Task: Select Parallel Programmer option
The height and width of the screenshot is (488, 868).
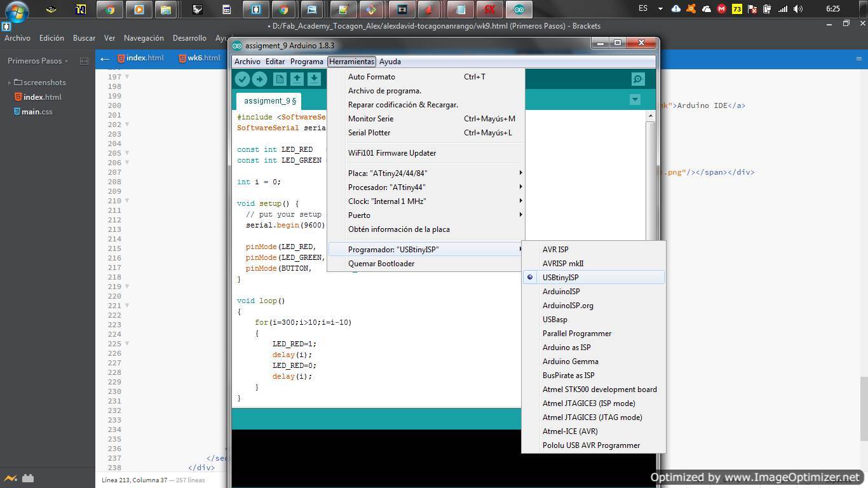Action: coord(593,334)
